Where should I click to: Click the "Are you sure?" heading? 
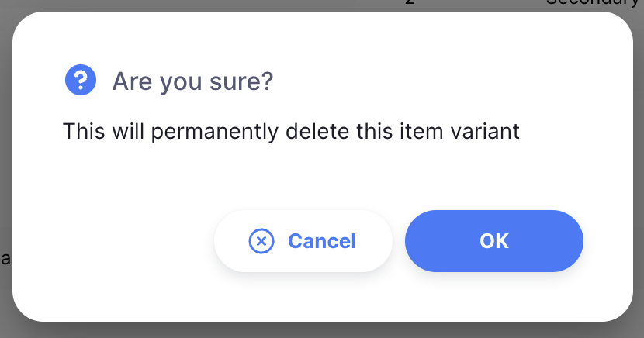tap(192, 81)
